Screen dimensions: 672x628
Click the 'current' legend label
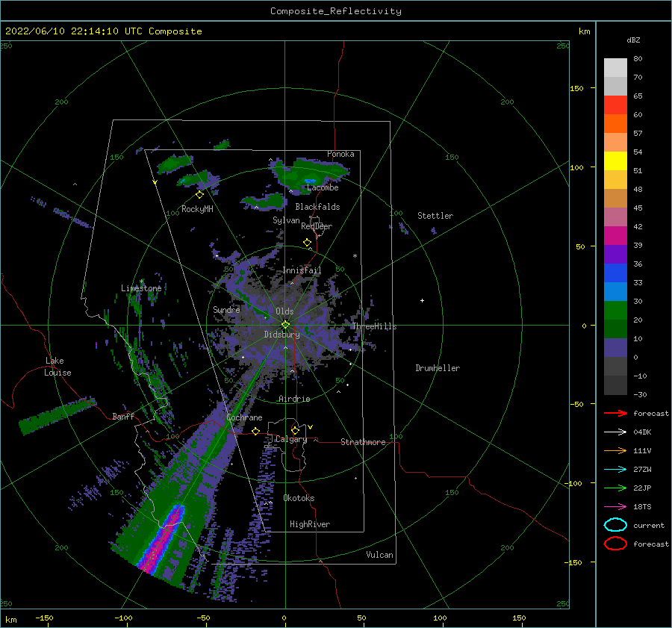click(x=649, y=526)
